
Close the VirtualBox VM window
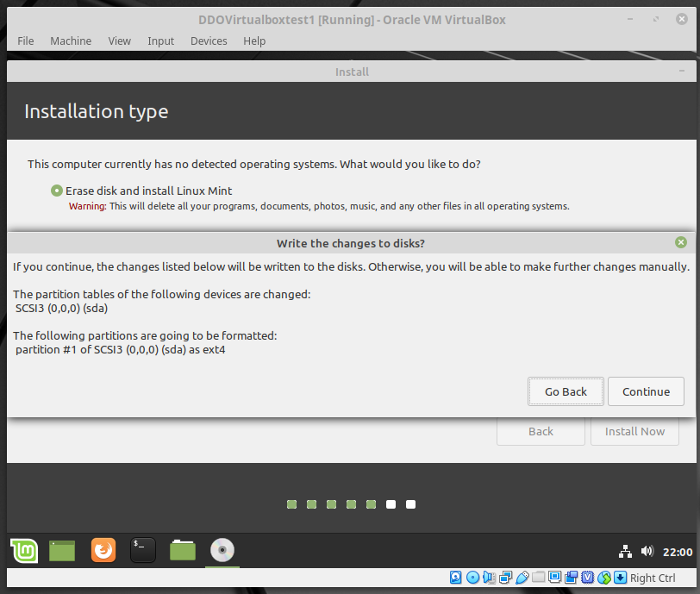pyautogui.click(x=682, y=19)
